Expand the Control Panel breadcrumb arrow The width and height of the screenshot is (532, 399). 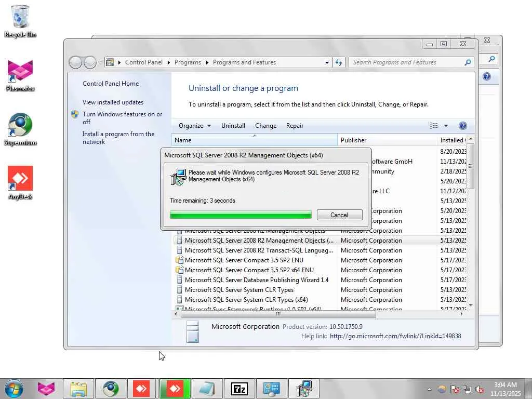coord(169,62)
